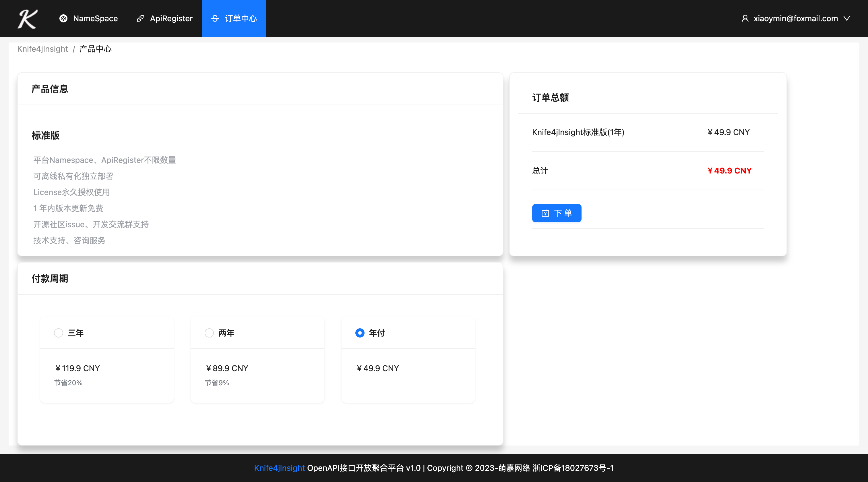This screenshot has width=868, height=482.
Task: Go to Knife4jInsight breadcrumb link
Action: point(42,49)
